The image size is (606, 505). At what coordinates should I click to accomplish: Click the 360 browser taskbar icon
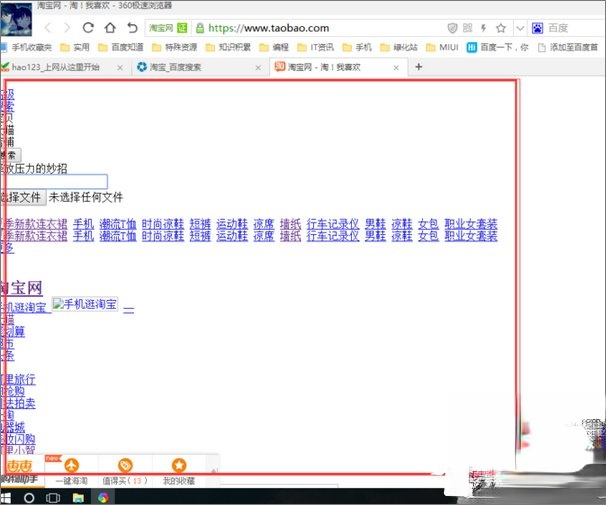(x=103, y=498)
